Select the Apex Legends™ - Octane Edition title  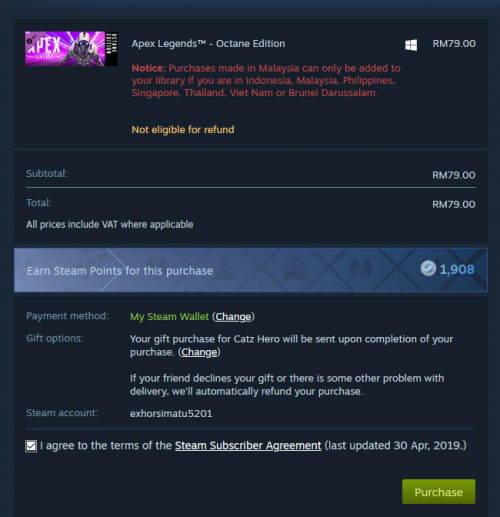coord(208,44)
